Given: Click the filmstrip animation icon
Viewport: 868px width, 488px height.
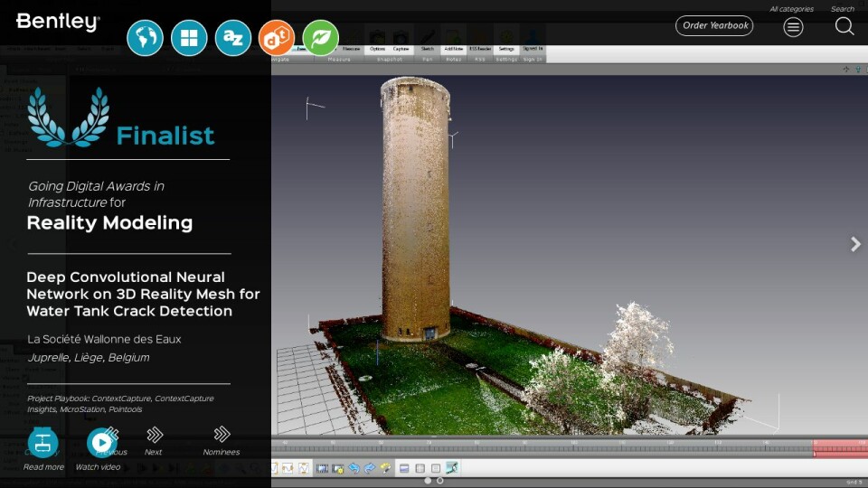Looking at the screenshot, I should (322, 468).
